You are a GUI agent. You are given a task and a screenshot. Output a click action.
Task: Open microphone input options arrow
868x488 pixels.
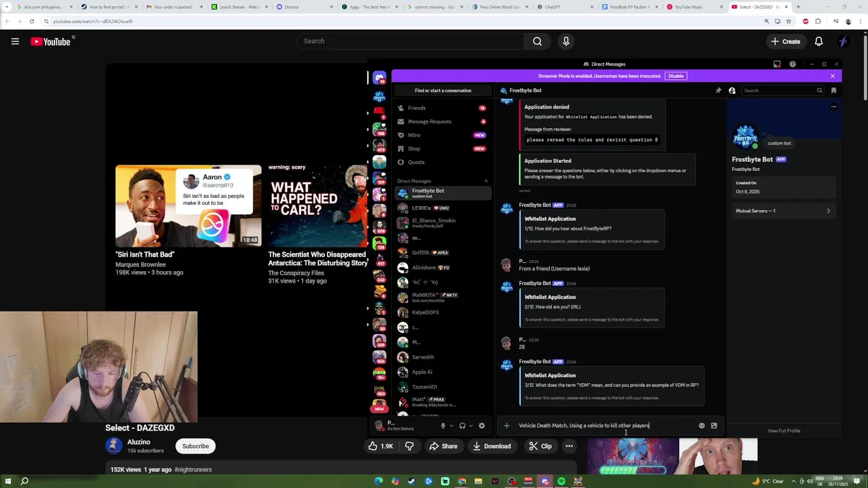tap(452, 426)
